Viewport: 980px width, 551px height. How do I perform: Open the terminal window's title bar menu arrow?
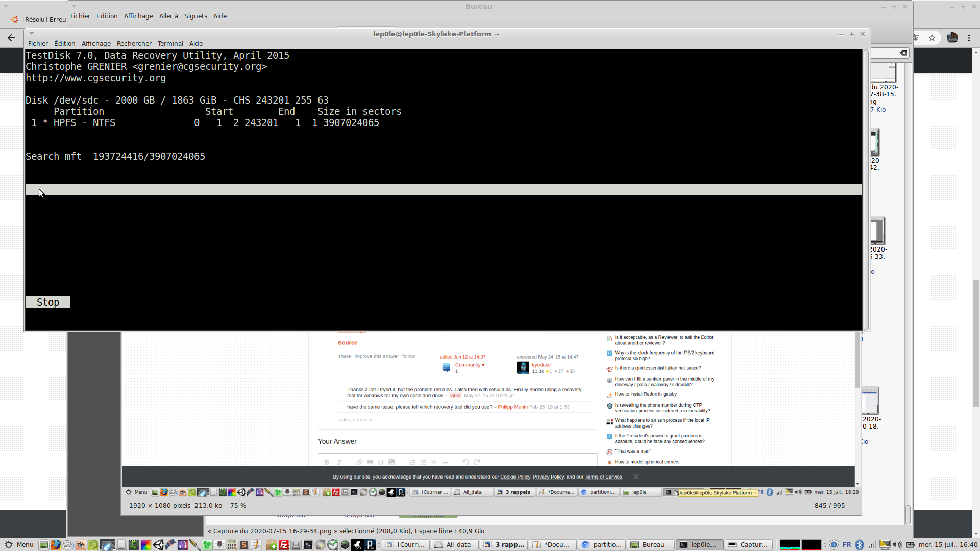32,34
